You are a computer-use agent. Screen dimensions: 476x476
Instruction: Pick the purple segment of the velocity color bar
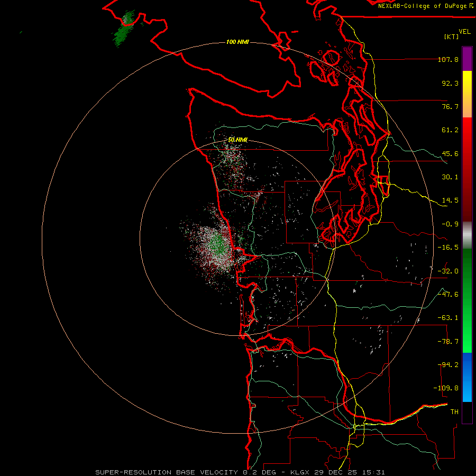pos(467,59)
